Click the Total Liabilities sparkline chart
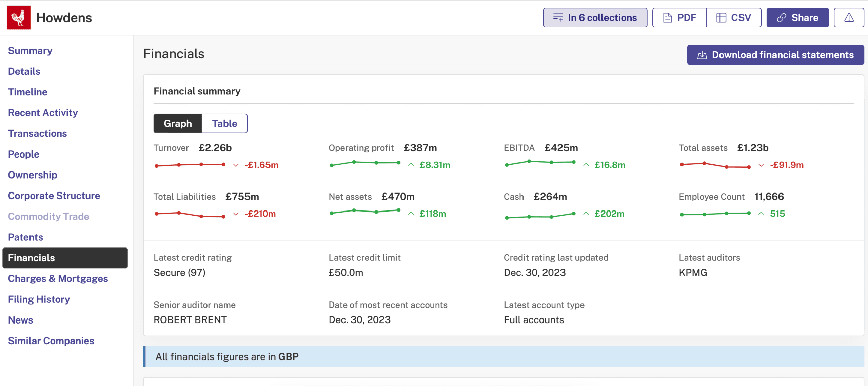 pyautogui.click(x=190, y=215)
